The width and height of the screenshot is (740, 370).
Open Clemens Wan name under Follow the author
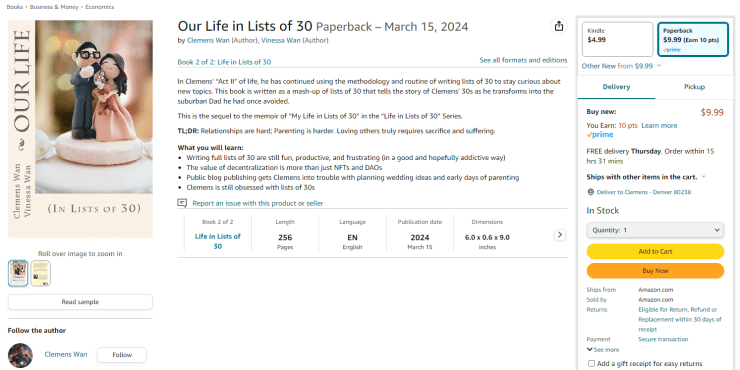click(66, 354)
